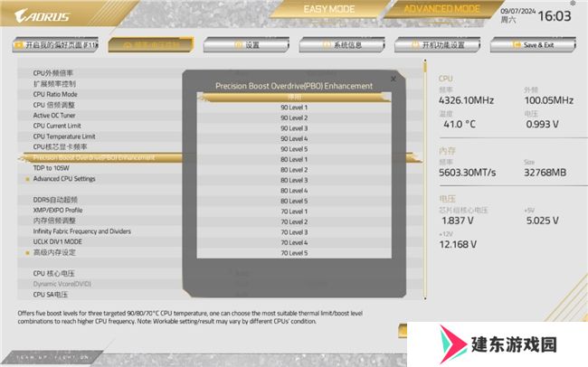Select 90 Level 2 option
Screen dimensions: 588x367
294,118
